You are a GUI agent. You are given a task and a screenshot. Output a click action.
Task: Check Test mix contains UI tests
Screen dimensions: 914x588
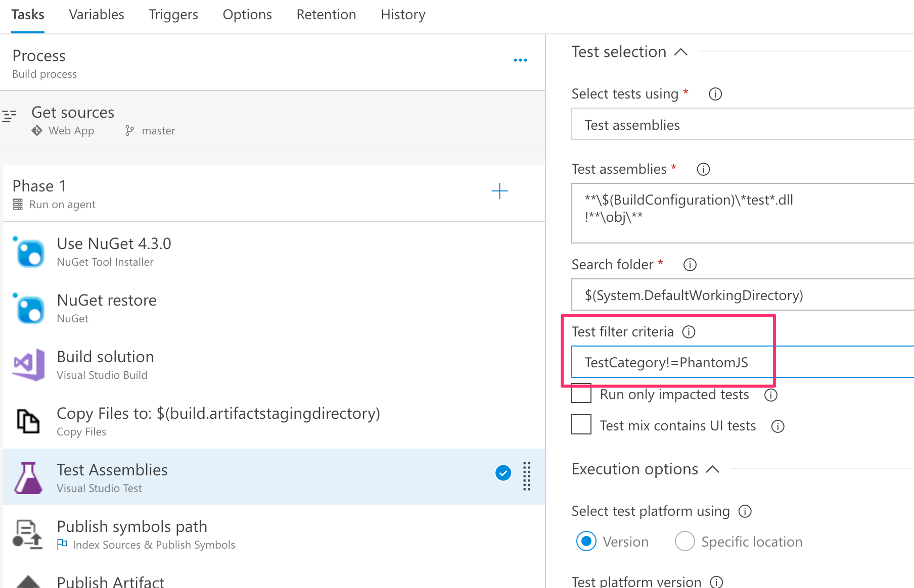pos(581,424)
